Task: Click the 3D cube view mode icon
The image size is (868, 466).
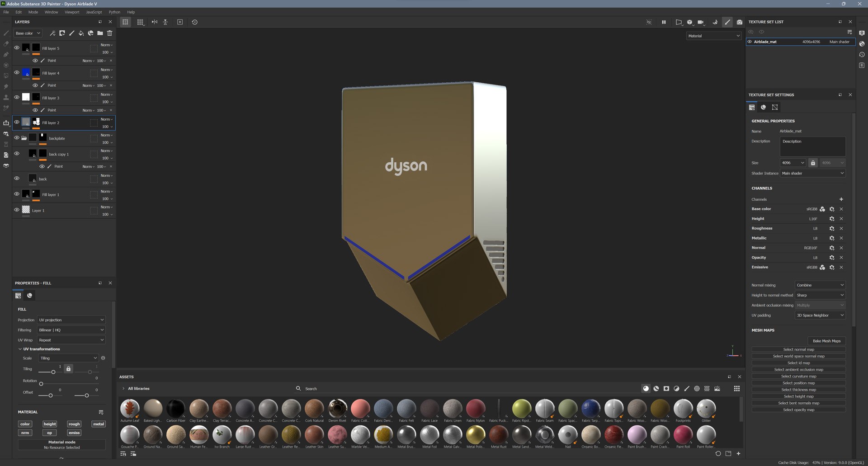Action: pyautogui.click(x=689, y=22)
